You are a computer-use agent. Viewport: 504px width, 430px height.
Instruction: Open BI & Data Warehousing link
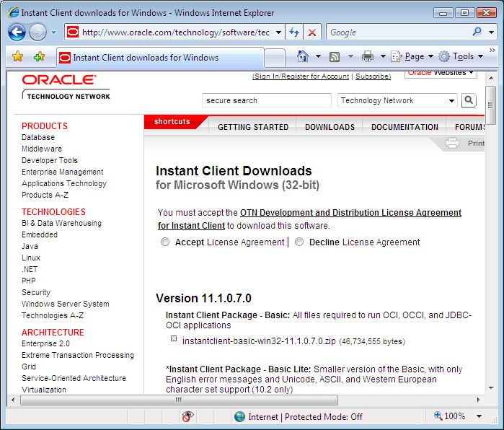coord(61,223)
